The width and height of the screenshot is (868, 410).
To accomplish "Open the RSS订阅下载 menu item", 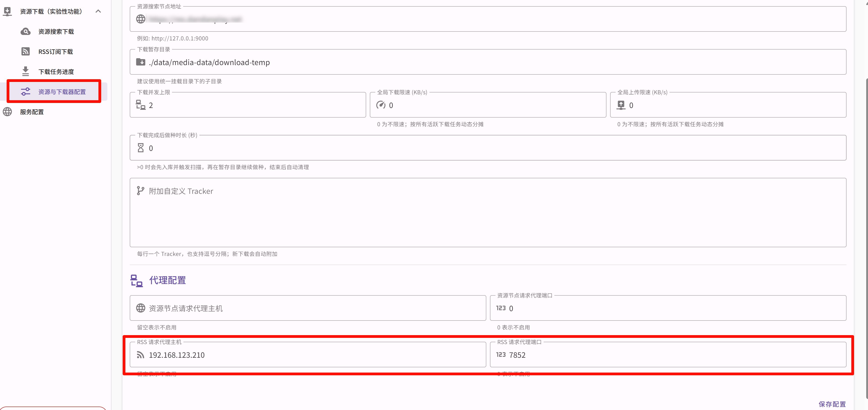I will [56, 52].
